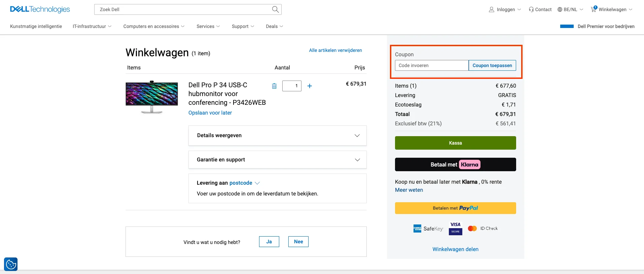
Task: Open the Deals menu
Action: [x=275, y=26]
